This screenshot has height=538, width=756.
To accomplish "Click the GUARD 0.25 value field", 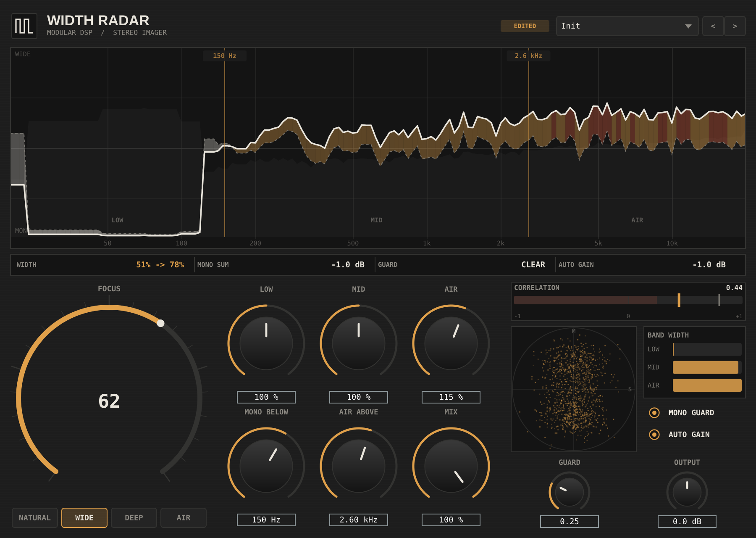I will tap(570, 522).
